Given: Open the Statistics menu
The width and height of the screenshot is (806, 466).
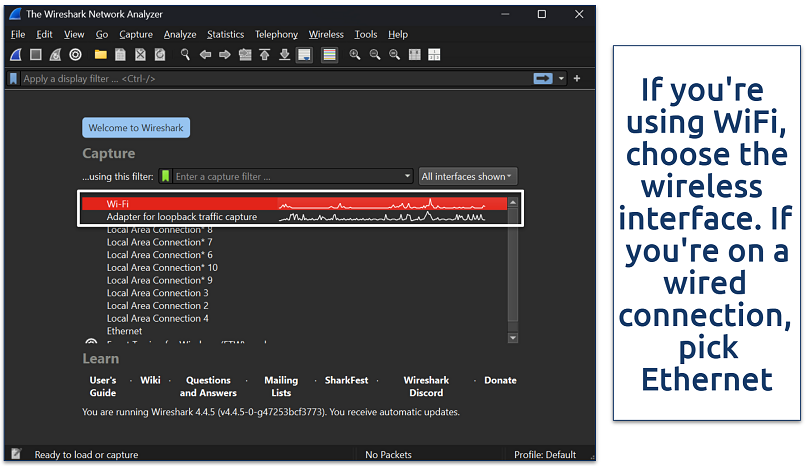Looking at the screenshot, I should point(225,34).
